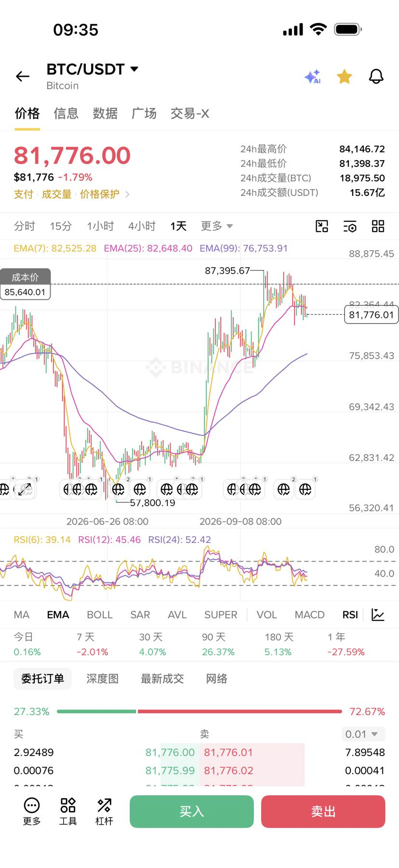Open the chart settings icon

(350, 226)
